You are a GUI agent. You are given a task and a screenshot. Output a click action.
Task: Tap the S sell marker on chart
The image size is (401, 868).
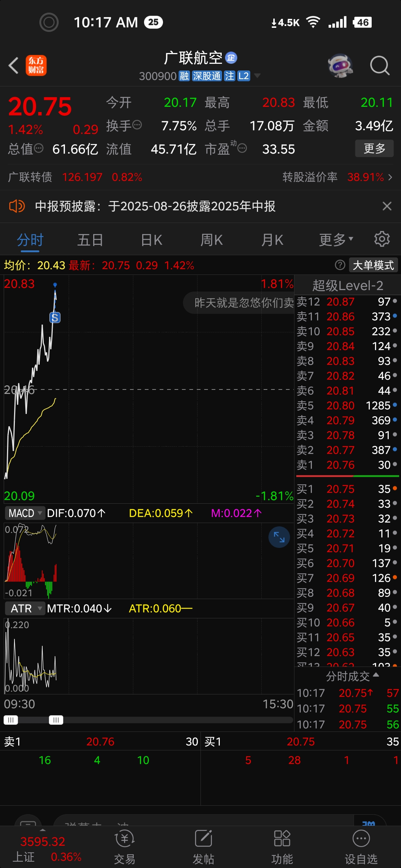click(55, 318)
